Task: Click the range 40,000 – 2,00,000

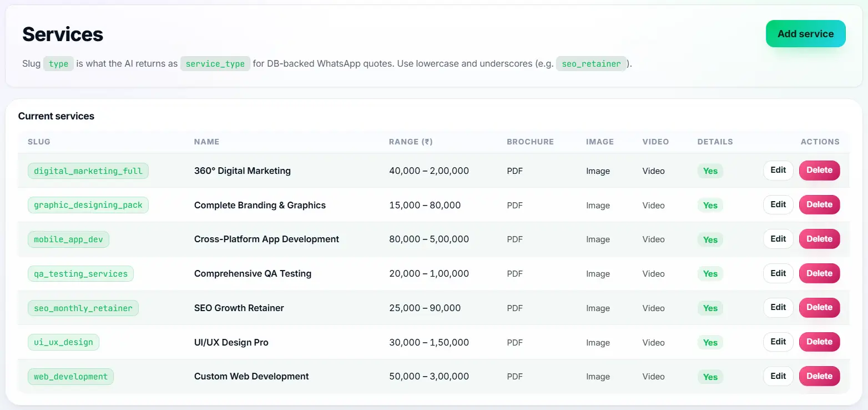Action: tap(429, 171)
